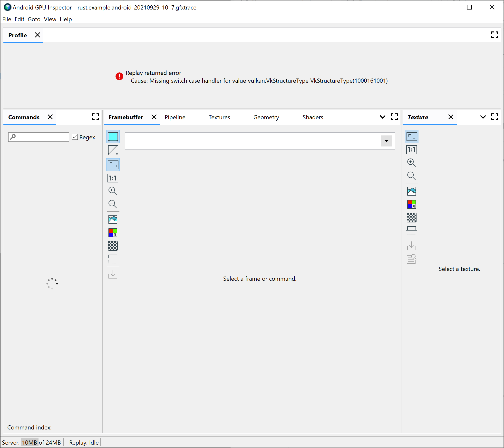The image size is (504, 448).
Task: Expand Texture panel tab chevron
Action: (x=483, y=117)
